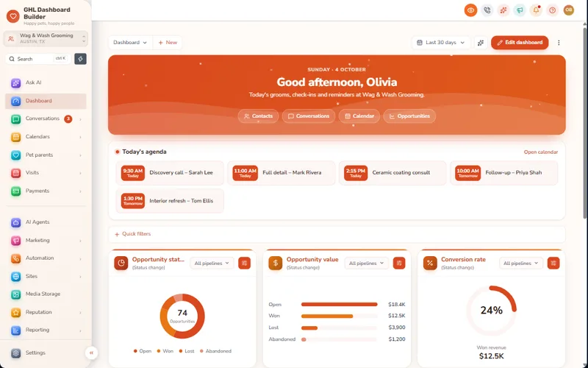Click the Visits sidebar icon
Viewport: 588px width, 368px height.
tap(15, 173)
